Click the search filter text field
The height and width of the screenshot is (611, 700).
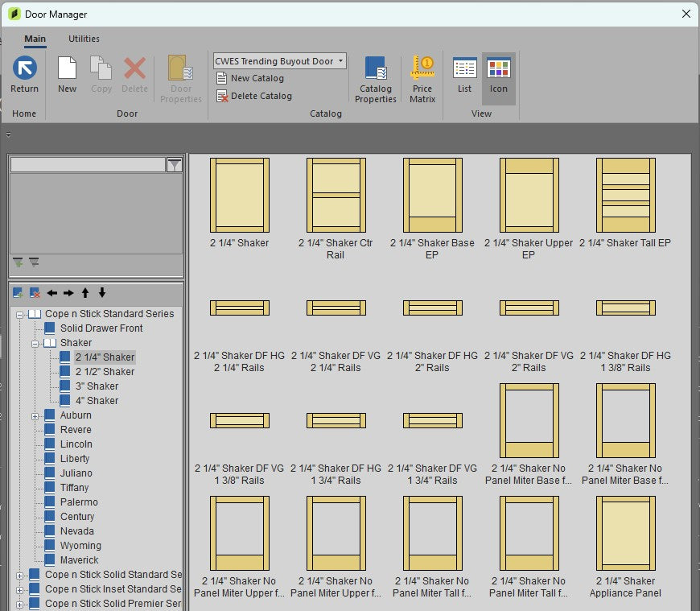88,165
